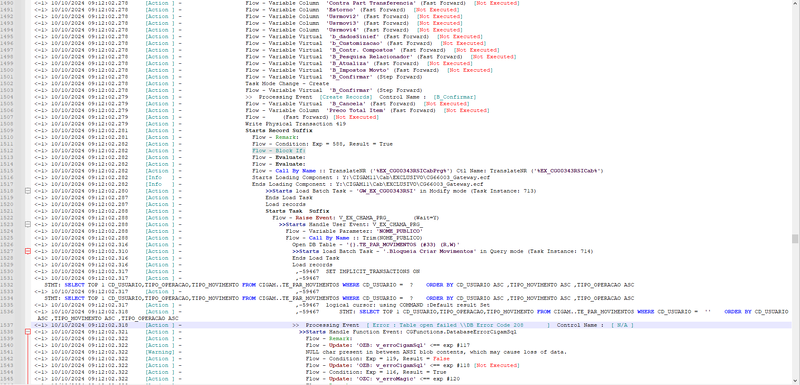Click '(Task Instance: 713)' text
The height and width of the screenshot is (385, 800).
(502, 191)
